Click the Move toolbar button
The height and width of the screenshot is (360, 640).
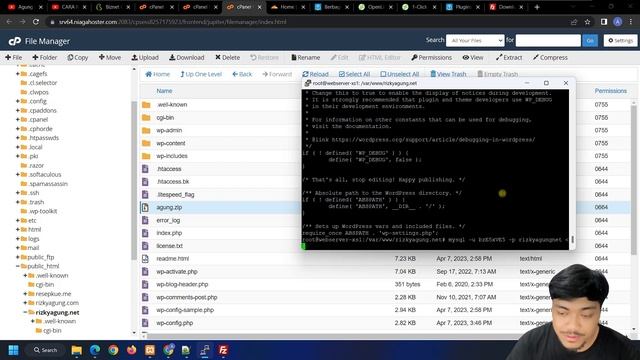pyautogui.click(x=109, y=58)
